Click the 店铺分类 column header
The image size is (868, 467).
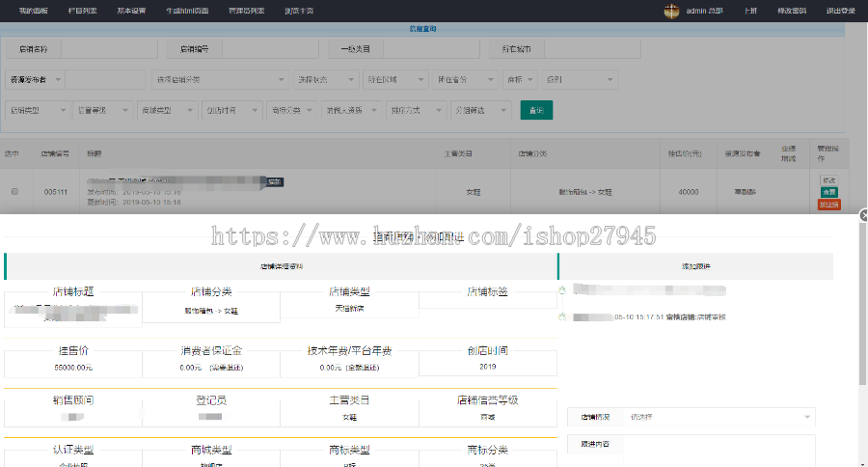click(532, 153)
